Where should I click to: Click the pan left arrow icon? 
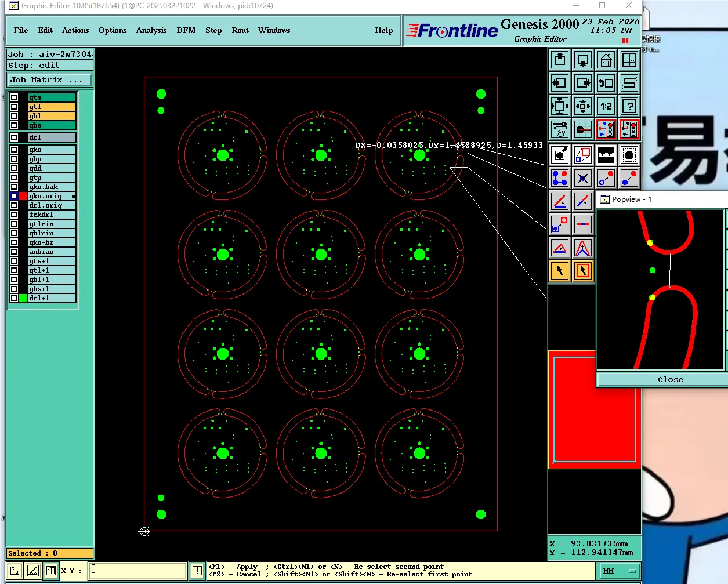(x=560, y=83)
